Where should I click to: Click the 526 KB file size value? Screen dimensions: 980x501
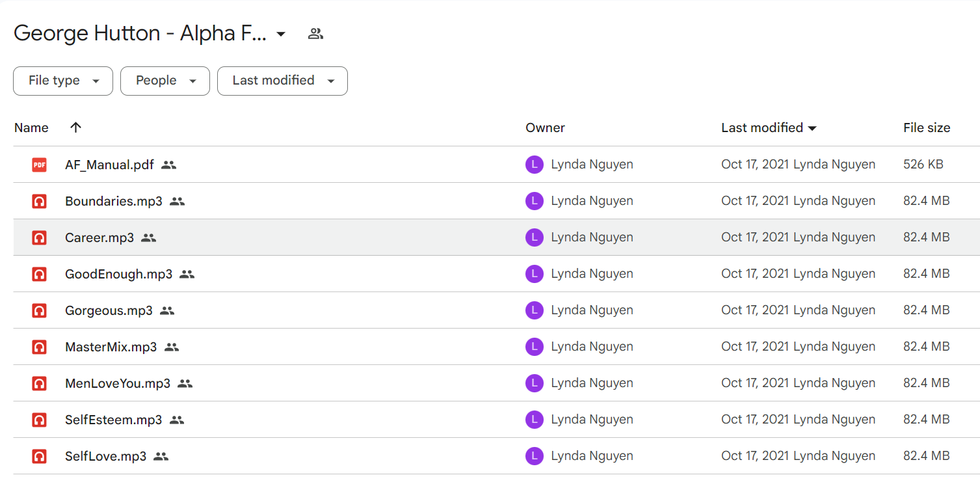pyautogui.click(x=923, y=165)
